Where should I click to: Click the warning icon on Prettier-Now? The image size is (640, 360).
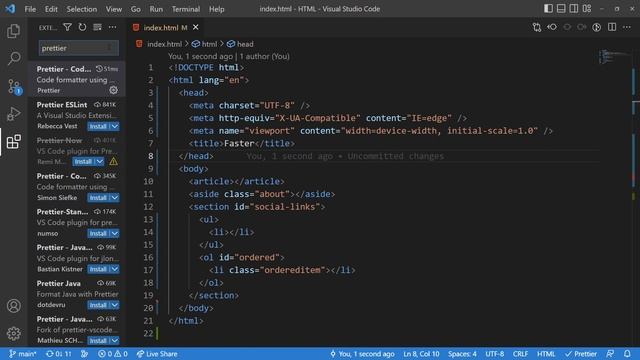tap(113, 162)
